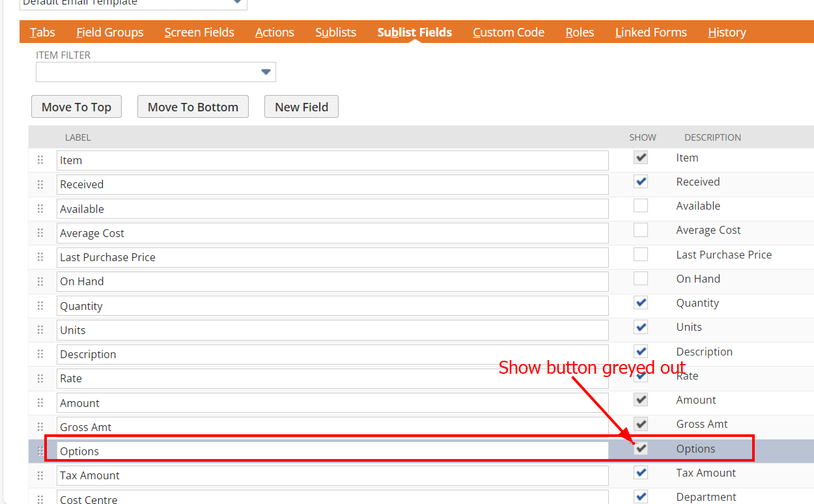This screenshot has width=814, height=504.
Task: Click drag handle beside Tax Amount row
Action: tap(40, 475)
